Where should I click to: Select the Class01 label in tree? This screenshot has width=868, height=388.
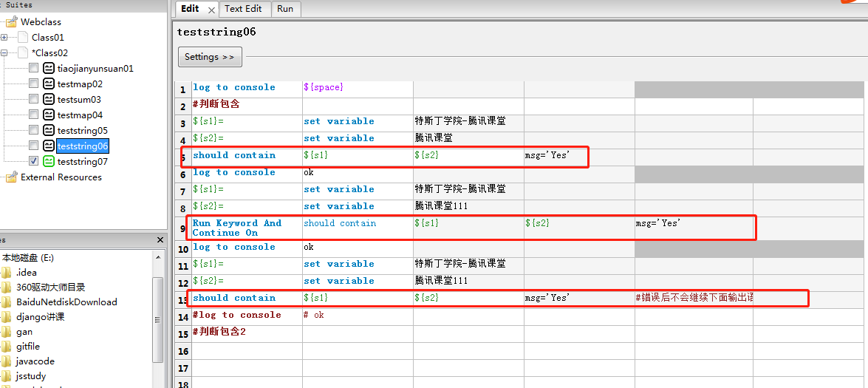[48, 38]
